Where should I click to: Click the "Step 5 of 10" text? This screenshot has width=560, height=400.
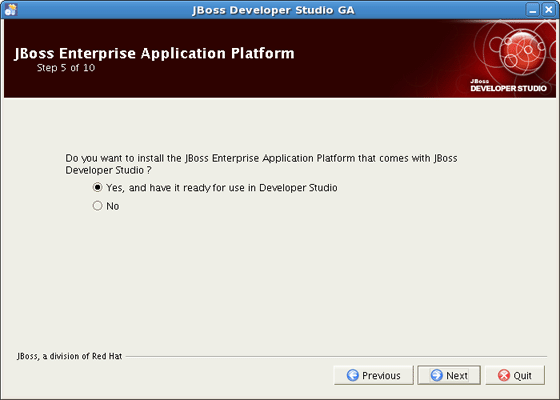[66, 68]
